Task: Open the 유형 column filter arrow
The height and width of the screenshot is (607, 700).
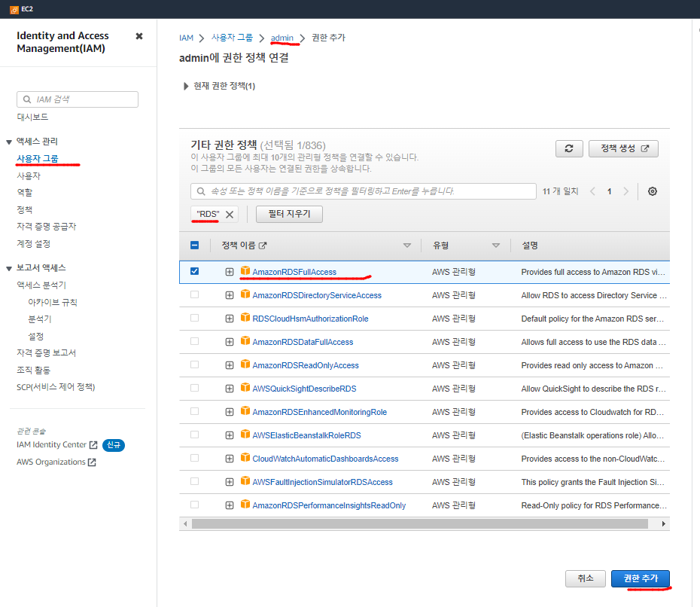Action: [x=495, y=246]
